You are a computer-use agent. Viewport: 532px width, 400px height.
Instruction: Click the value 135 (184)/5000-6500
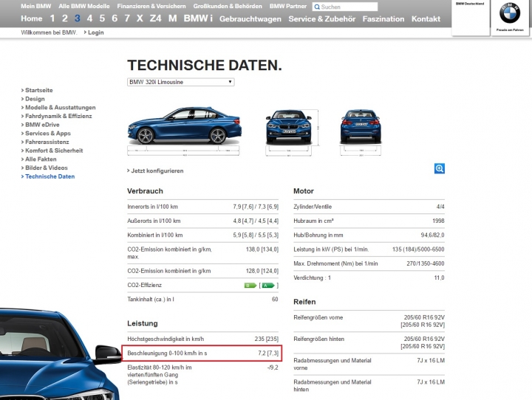418,249
